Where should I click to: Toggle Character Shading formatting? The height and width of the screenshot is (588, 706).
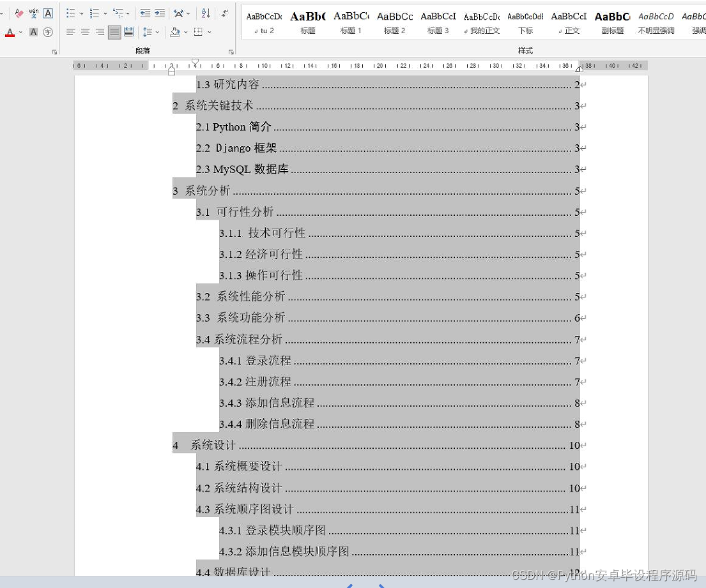(x=33, y=33)
